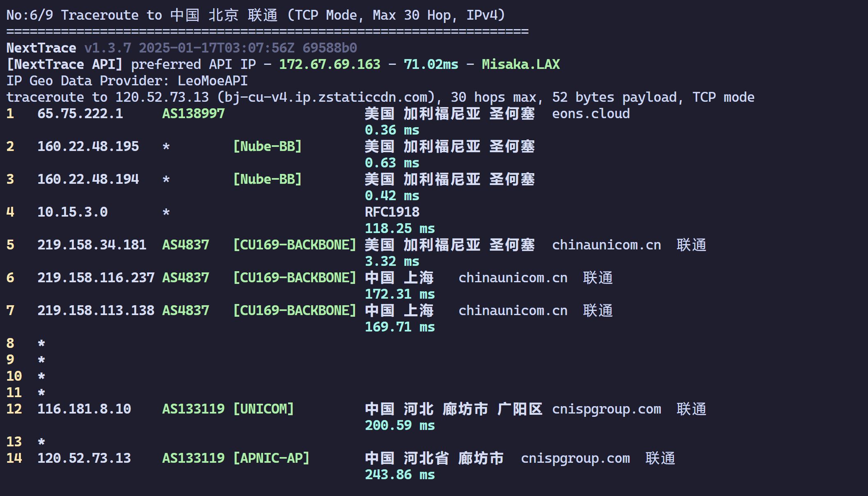The width and height of the screenshot is (868, 496).
Task: Click the asterisk on hop 9
Action: [41, 360]
